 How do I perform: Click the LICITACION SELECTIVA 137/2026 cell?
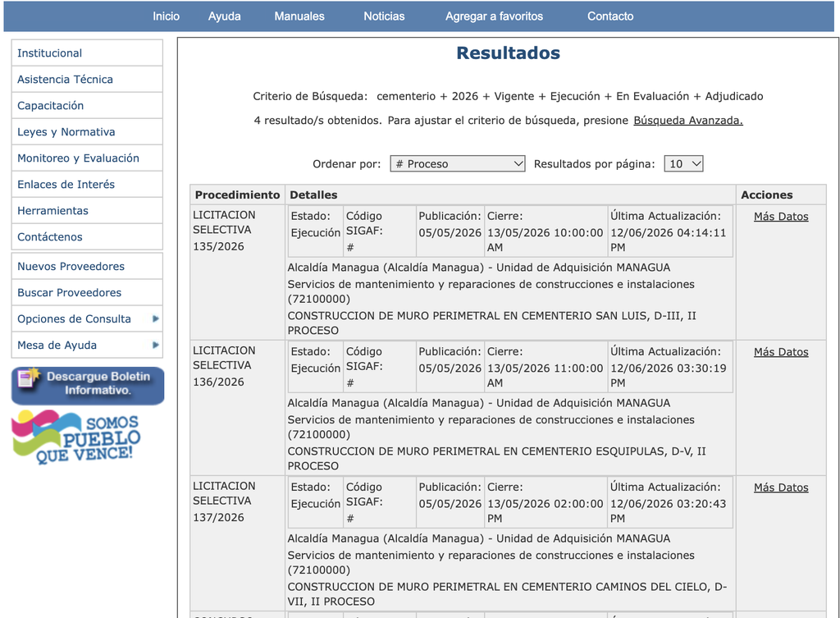[x=237, y=543]
